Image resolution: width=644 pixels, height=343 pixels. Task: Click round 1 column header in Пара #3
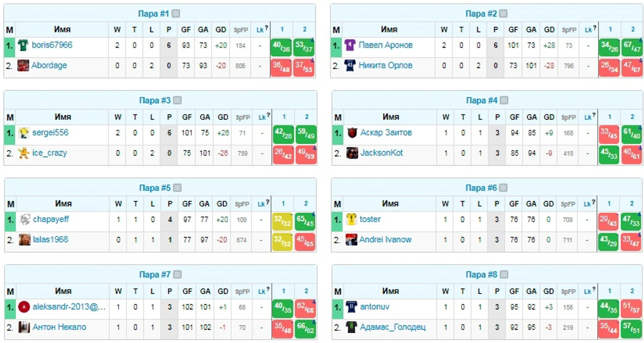(284, 117)
